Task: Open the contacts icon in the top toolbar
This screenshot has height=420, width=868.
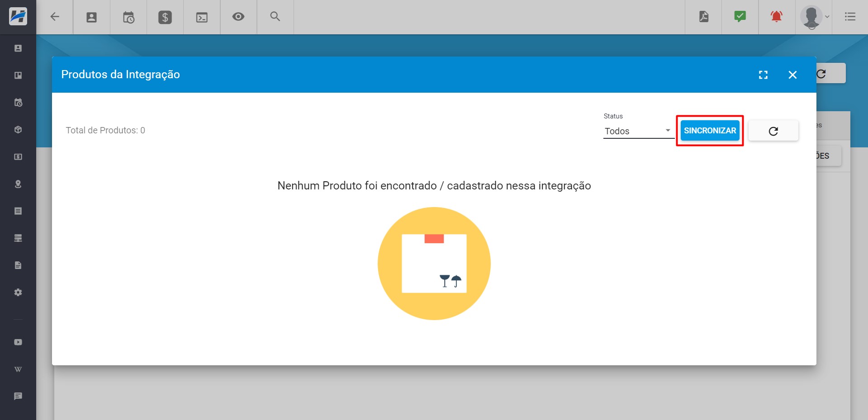Action: pos(91,17)
